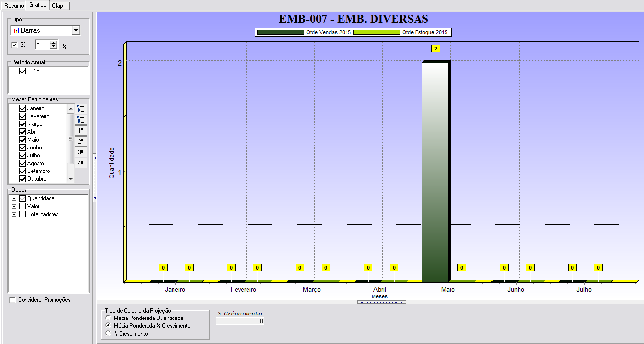This screenshot has width=644, height=344.
Task: Click the Quantidade vertical axis title
Action: coord(112,163)
